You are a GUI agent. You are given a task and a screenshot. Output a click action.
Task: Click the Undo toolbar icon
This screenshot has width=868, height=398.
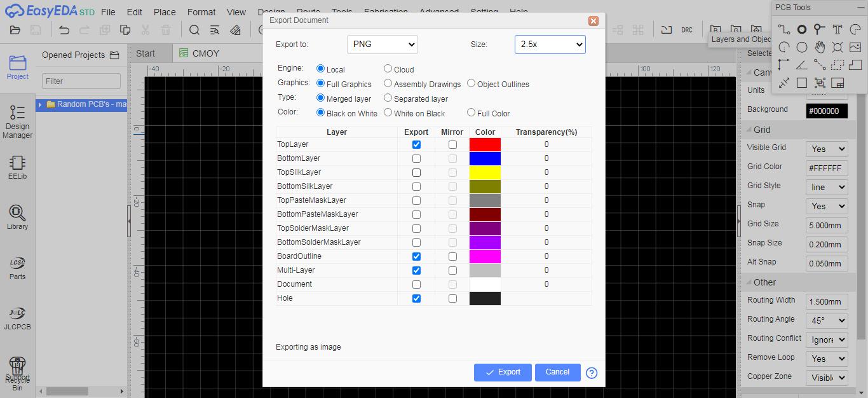pos(64,30)
